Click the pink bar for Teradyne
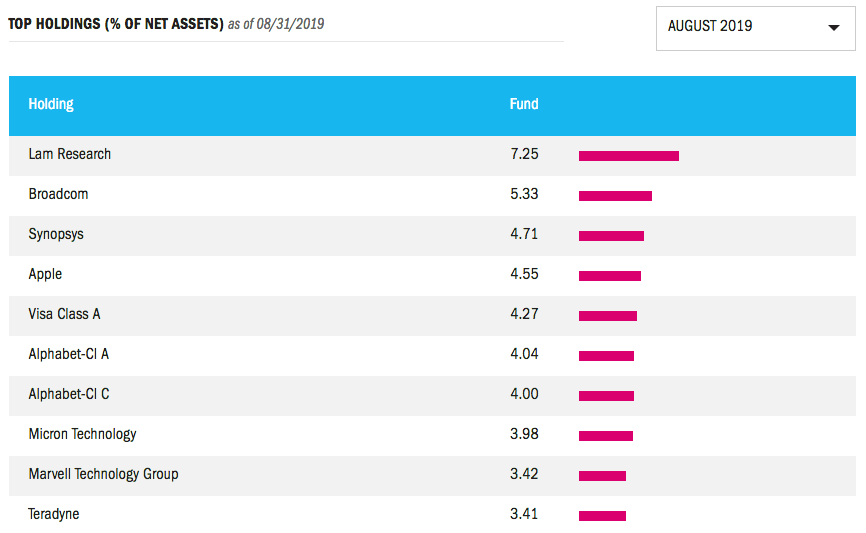This screenshot has height=533, width=866. pos(602,516)
